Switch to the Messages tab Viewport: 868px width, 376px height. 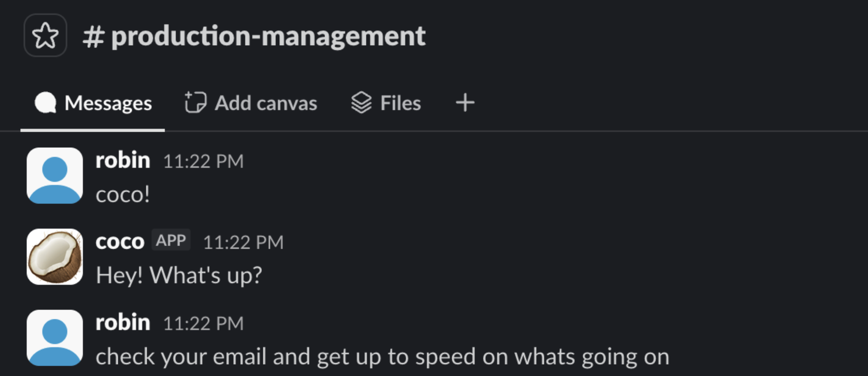93,103
